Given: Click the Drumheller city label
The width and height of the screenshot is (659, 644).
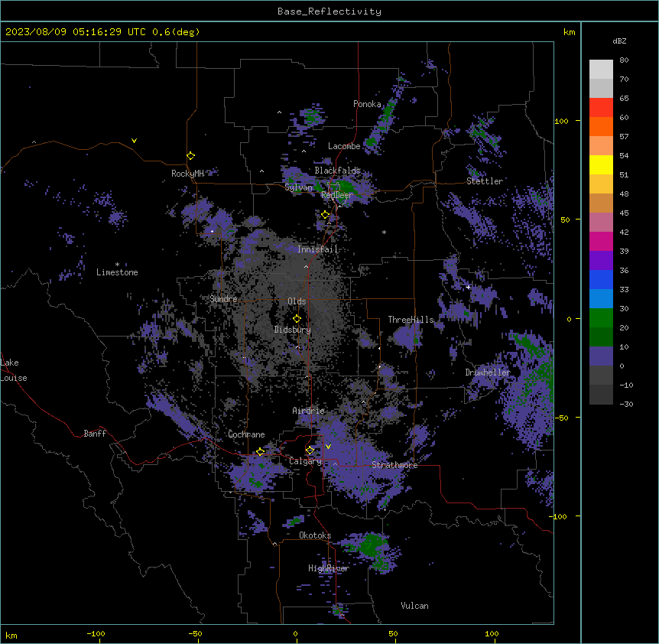Looking at the screenshot, I should point(488,372).
